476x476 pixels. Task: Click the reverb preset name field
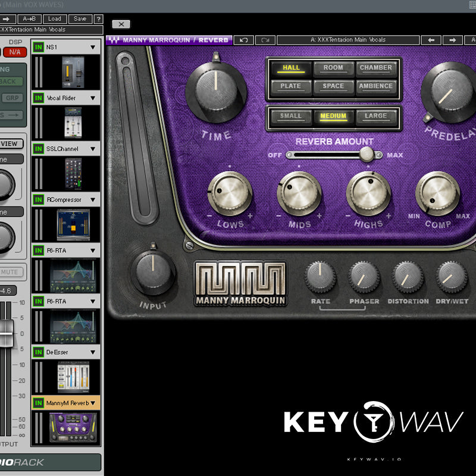tap(348, 40)
